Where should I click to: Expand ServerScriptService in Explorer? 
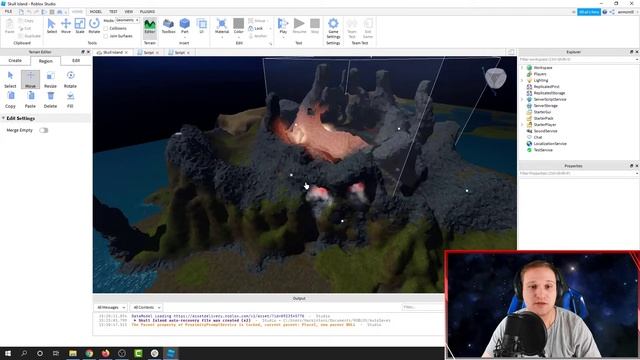click(x=522, y=99)
